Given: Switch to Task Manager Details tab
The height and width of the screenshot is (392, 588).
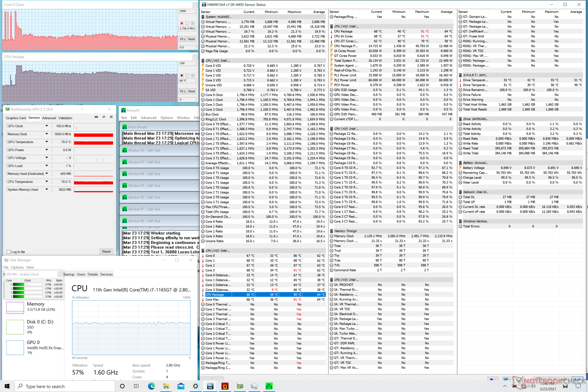Looking at the screenshot, I should [93, 274].
